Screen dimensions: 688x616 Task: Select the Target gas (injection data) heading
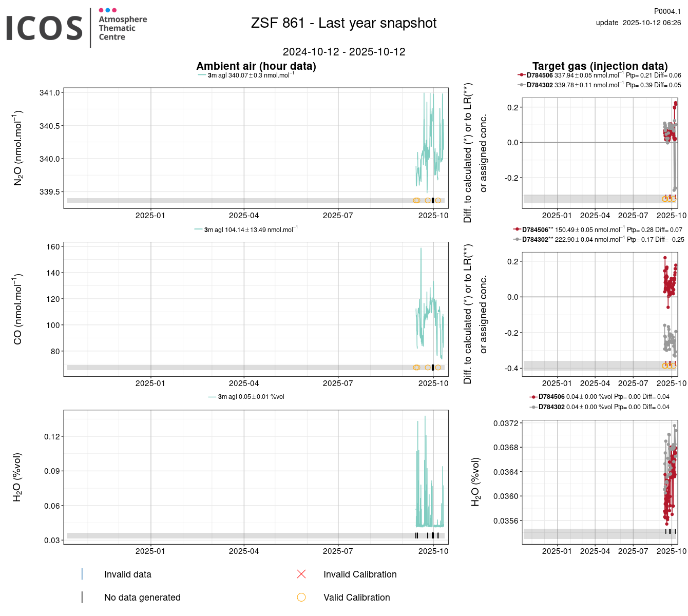tap(600, 66)
